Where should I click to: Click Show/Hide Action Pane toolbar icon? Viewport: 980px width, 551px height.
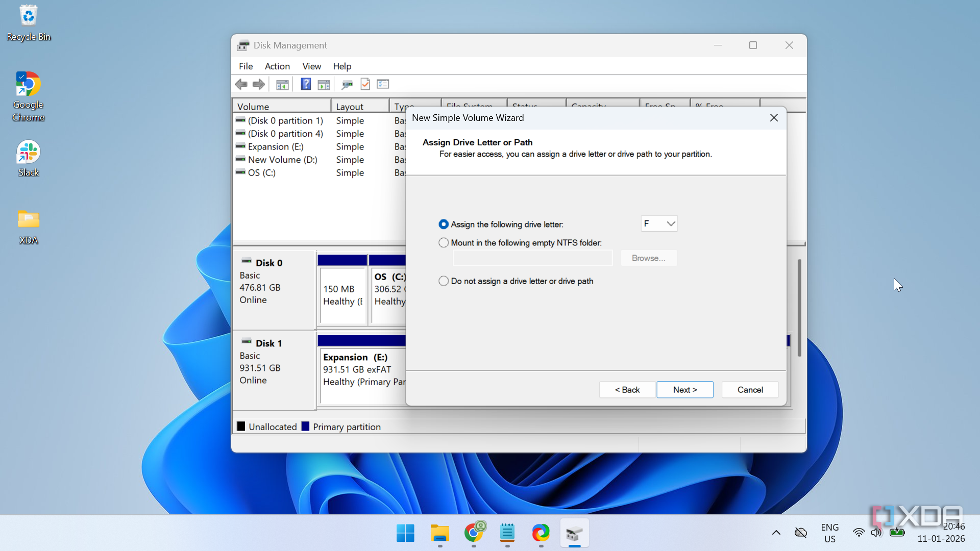[324, 84]
